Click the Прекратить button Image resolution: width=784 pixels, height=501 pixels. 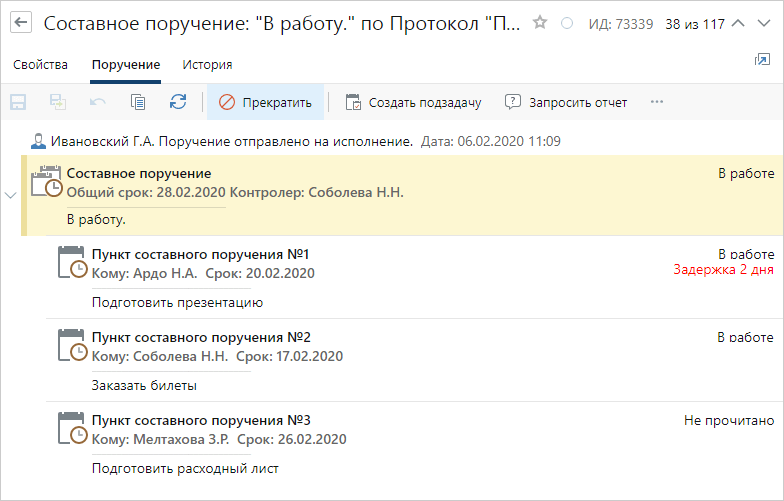point(266,102)
